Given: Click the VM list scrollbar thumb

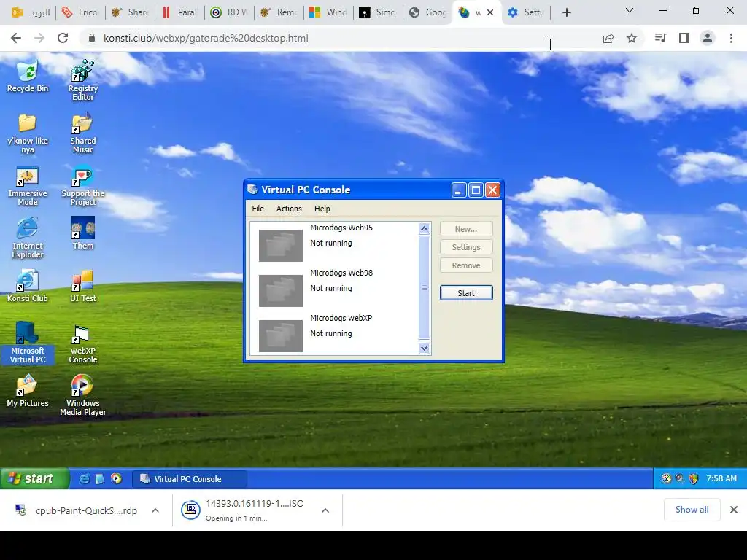Looking at the screenshot, I should [424, 287].
